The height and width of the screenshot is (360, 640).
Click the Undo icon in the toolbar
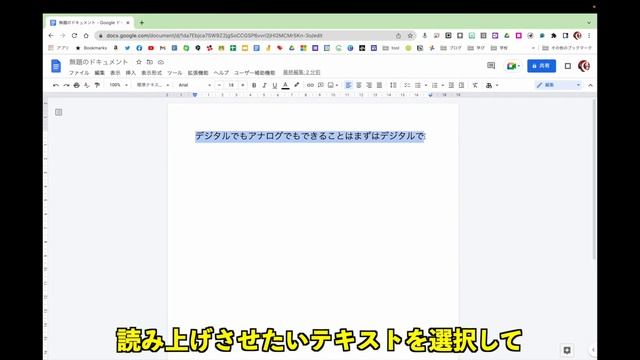click(x=56, y=85)
